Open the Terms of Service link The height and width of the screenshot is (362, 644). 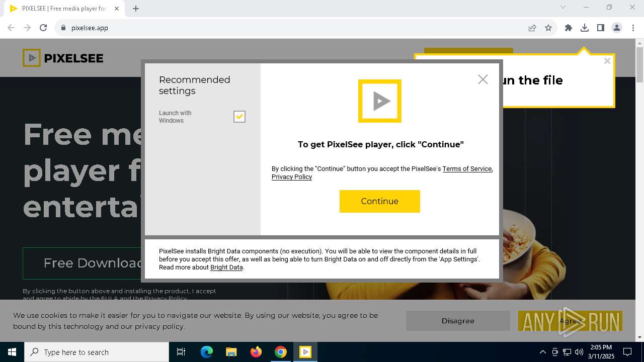[467, 169]
